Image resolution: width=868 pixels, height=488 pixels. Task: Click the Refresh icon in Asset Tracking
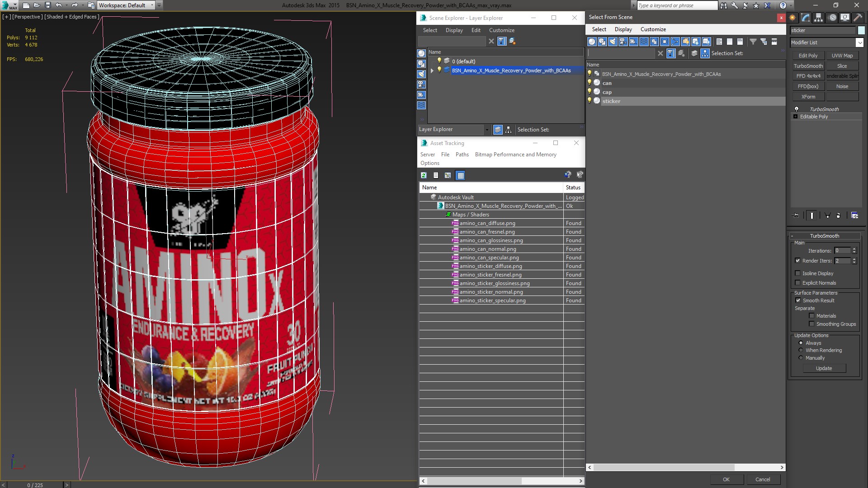point(424,175)
